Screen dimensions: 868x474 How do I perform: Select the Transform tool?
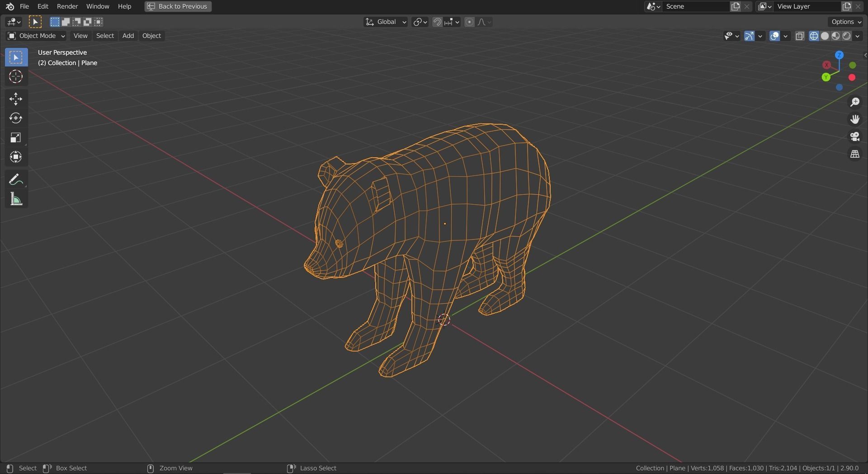(x=16, y=157)
